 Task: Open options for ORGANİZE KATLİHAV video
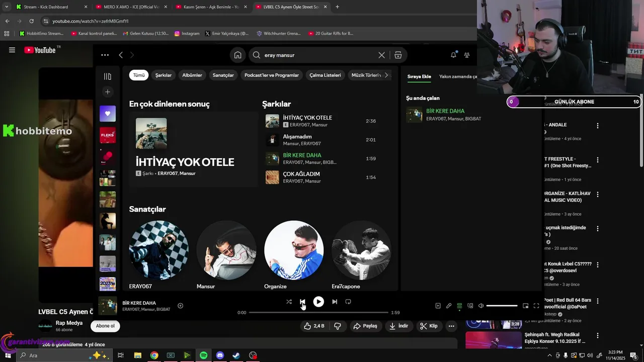[x=598, y=195]
